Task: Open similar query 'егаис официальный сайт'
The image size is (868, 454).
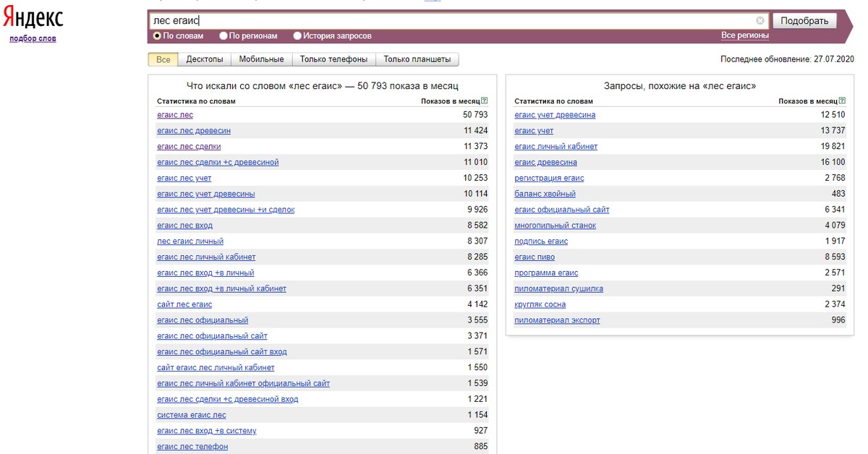Action: (x=562, y=210)
